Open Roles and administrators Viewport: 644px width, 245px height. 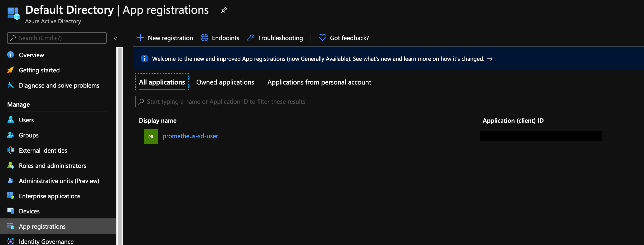point(52,165)
